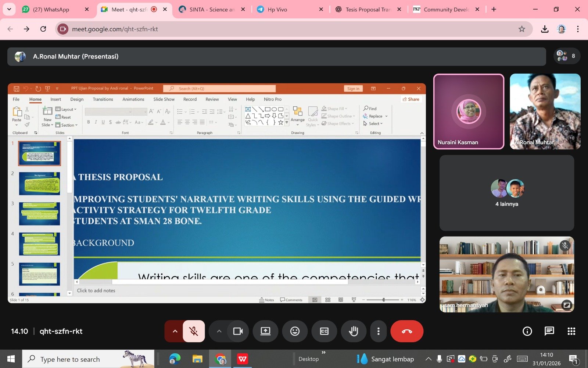Open the emoji reactions picker

tap(295, 331)
